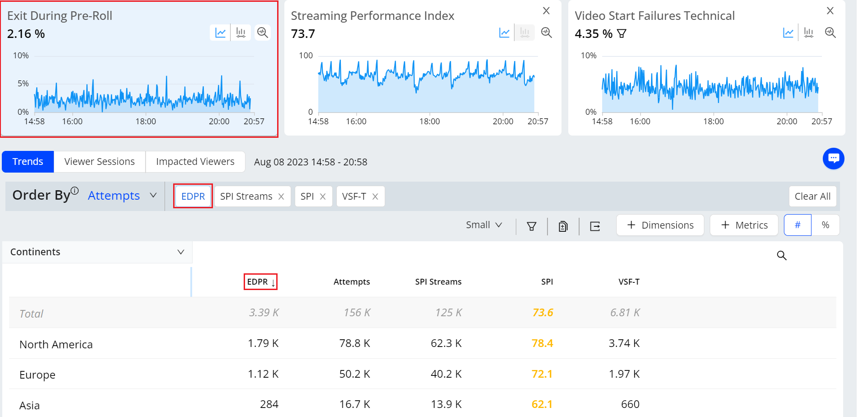This screenshot has width=868, height=417.
Task: Zoom into Streaming Performance Index chart
Action: (547, 33)
